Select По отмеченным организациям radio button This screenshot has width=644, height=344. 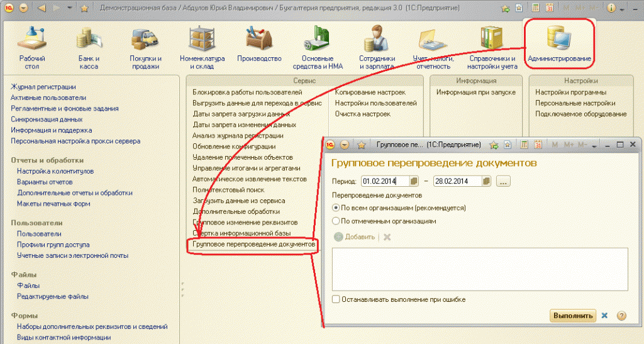pos(336,221)
